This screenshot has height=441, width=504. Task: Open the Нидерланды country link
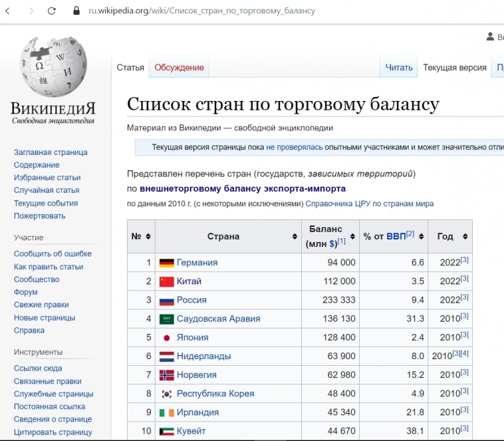pos(203,356)
